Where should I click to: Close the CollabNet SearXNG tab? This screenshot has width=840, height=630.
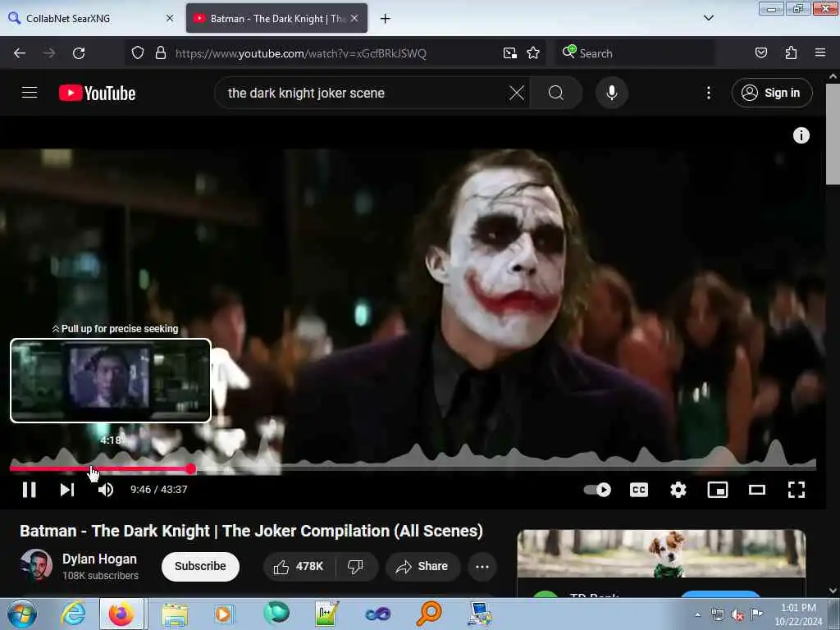coord(170,18)
